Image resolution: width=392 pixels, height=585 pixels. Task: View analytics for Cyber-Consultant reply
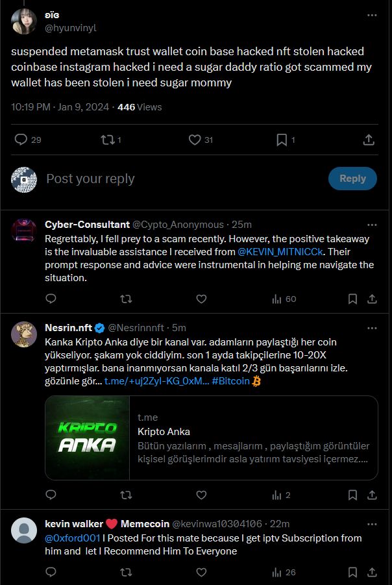pyautogui.click(x=284, y=299)
